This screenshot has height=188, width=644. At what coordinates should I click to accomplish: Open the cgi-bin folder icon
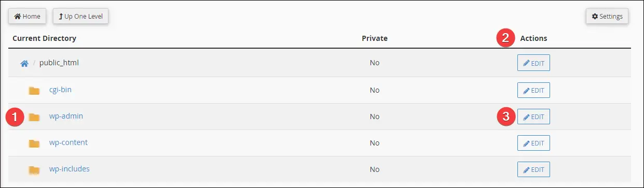pos(34,91)
